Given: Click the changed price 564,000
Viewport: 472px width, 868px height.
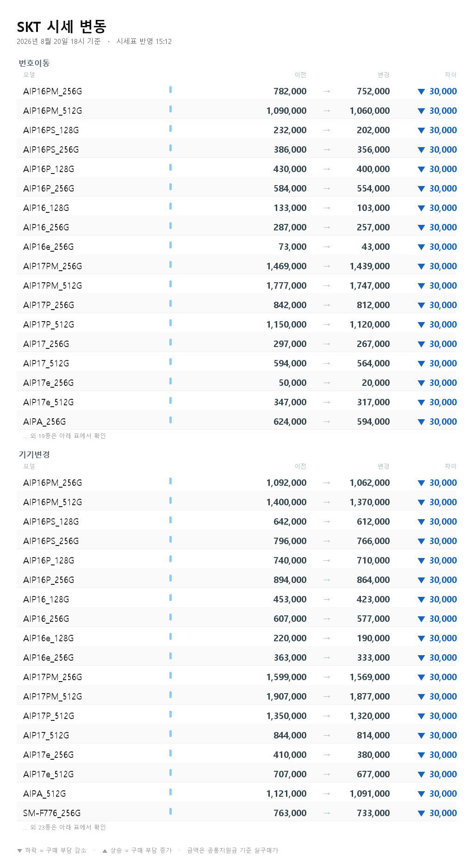Looking at the screenshot, I should coord(373,364).
